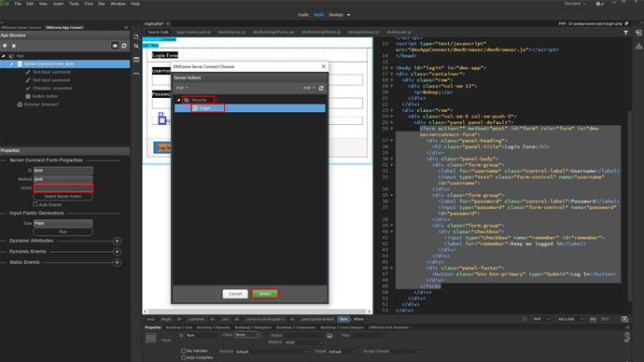This screenshot has height=362, width=644.
Task: Switch to the DMXzone App Connect panel tab
Action: (x=64, y=27)
